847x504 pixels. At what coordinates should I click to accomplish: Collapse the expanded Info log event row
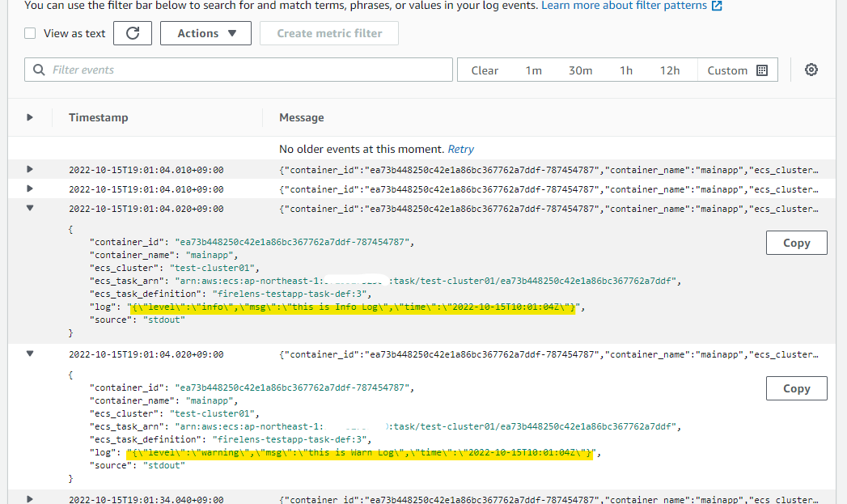point(30,208)
